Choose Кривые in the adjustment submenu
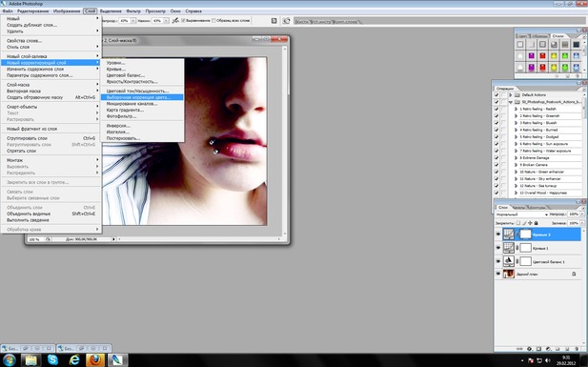The height and width of the screenshot is (367, 588). 142,69
